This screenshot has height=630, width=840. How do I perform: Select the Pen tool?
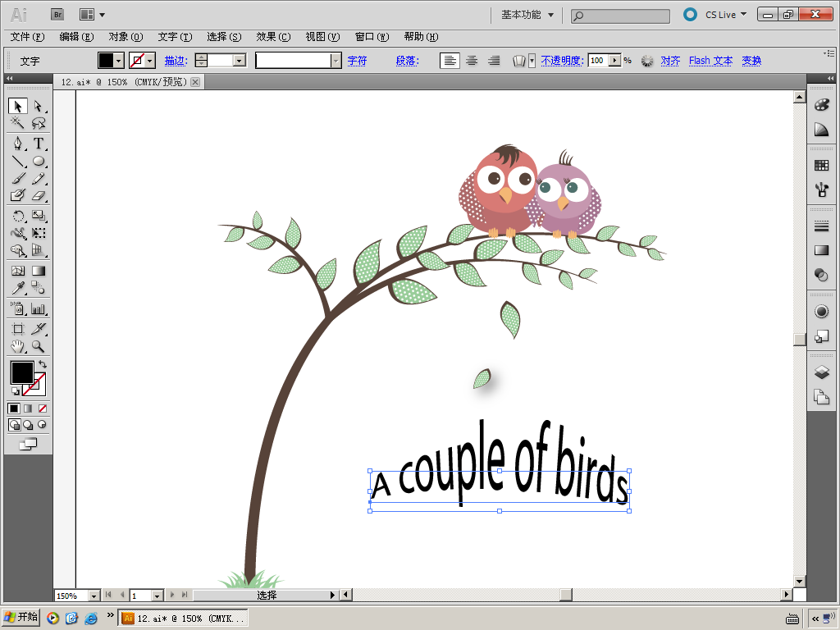point(17,144)
